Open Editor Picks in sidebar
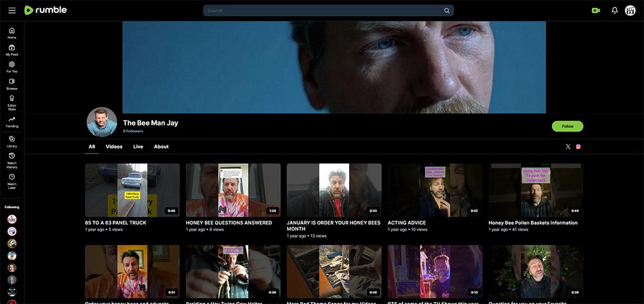This screenshot has width=644, height=304. point(12,103)
